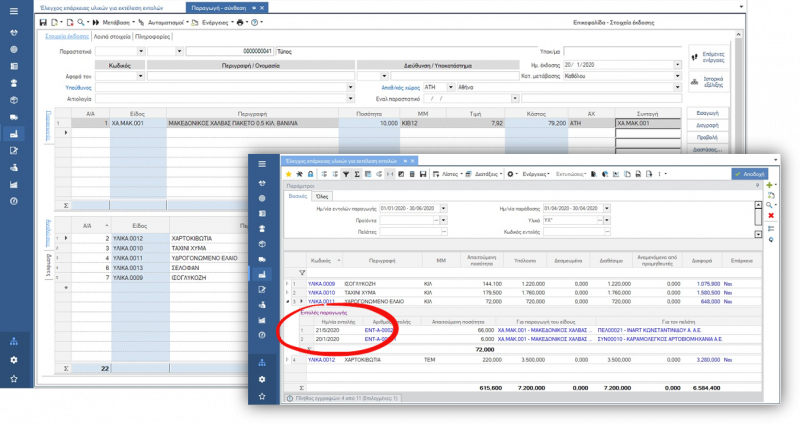Click the yellow star icon in front toolbar
Screen dimensions: 800x424
coord(288,174)
